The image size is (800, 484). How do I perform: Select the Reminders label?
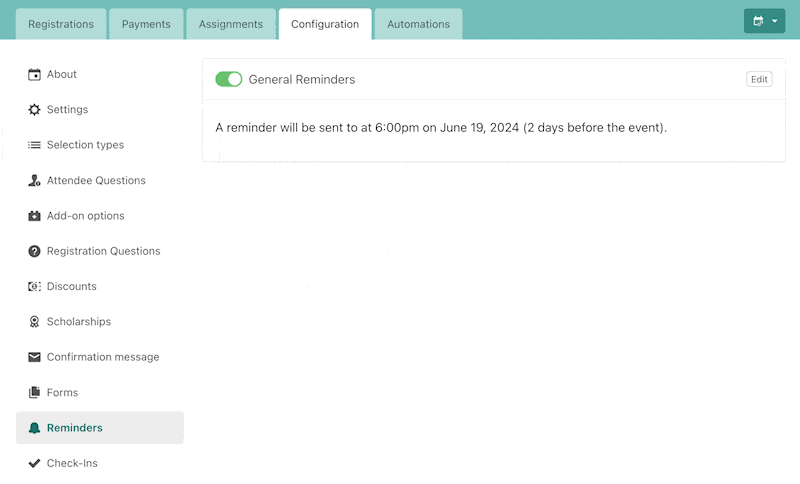coord(74,428)
